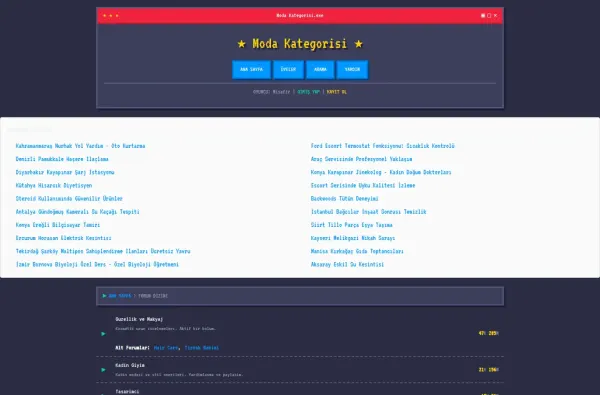Click the Moda Kategorisi.exe title bar text
600x395 pixels.
(300, 16)
